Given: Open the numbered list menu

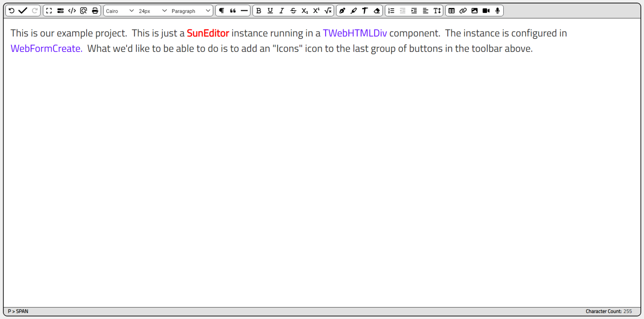Looking at the screenshot, I should (391, 11).
